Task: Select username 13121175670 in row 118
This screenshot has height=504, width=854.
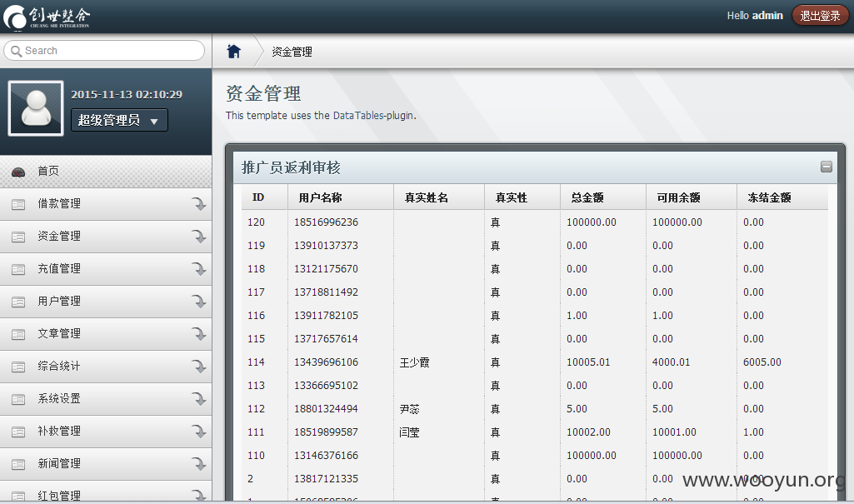Action: [327, 269]
